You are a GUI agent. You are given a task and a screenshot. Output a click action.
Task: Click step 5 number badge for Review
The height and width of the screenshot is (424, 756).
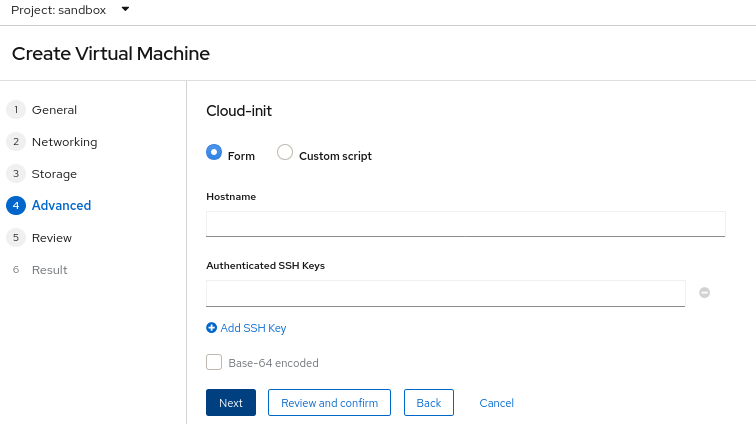point(15,238)
